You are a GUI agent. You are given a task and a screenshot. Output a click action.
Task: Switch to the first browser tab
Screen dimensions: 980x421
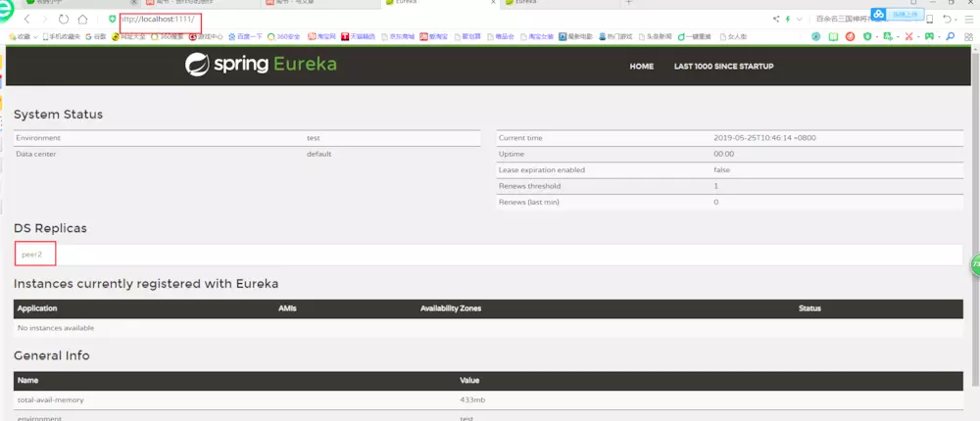point(83,3)
